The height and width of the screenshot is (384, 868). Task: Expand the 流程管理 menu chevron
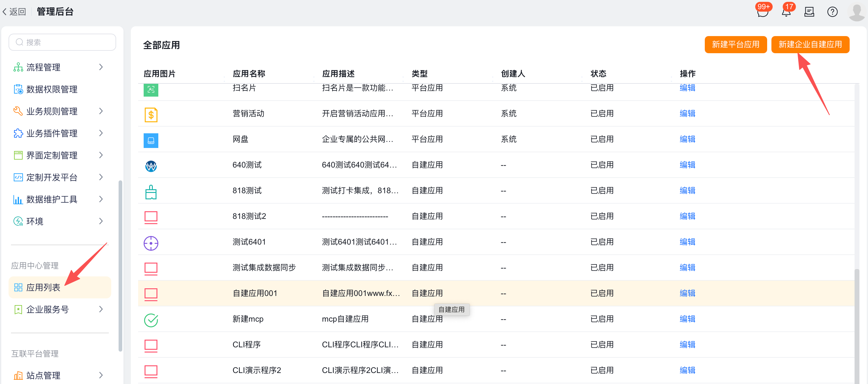[101, 67]
